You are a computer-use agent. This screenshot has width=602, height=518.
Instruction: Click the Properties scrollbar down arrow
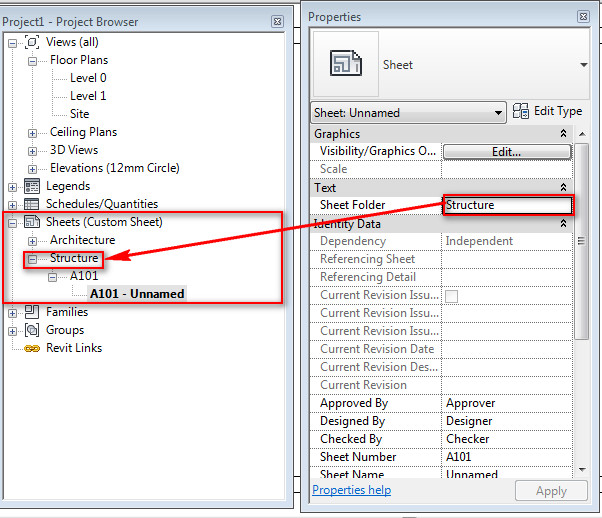click(x=582, y=470)
